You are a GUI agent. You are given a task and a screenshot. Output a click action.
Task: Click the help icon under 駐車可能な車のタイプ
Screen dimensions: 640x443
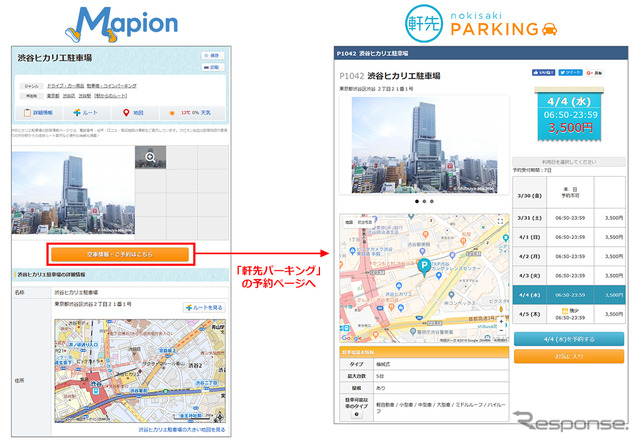[356, 414]
